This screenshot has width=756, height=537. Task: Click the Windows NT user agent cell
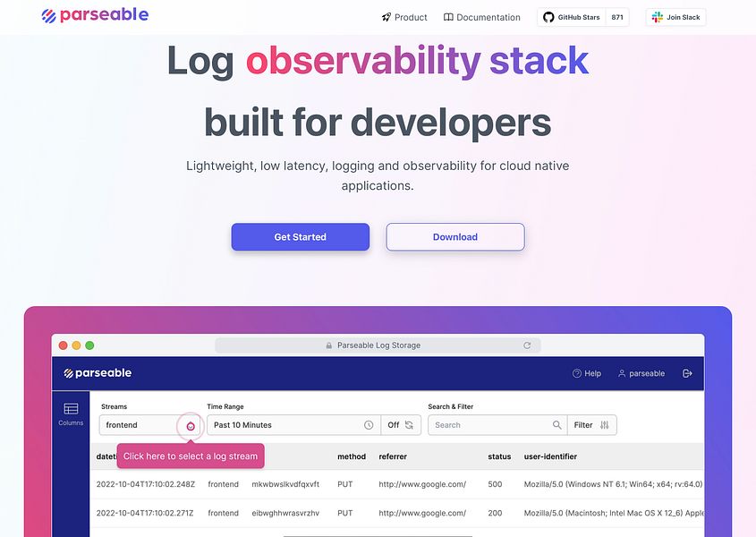(x=613, y=484)
